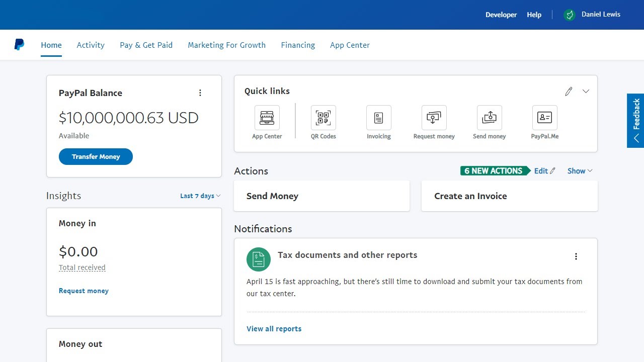The width and height of the screenshot is (644, 362).
Task: Click the 6 NEW ACTIONS badge
Action: coord(495,171)
